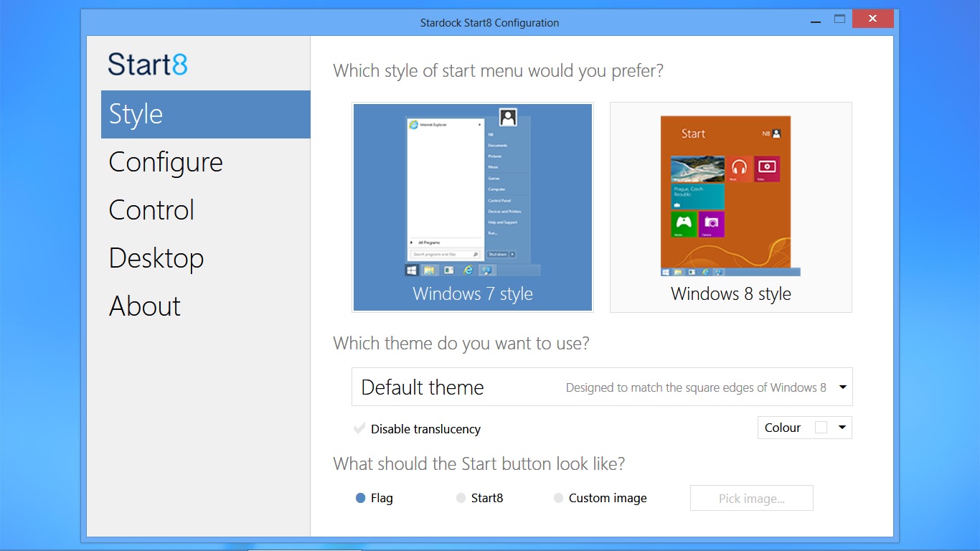Click the red Video tile in preview
Screen dimensions: 980x551
click(x=767, y=169)
